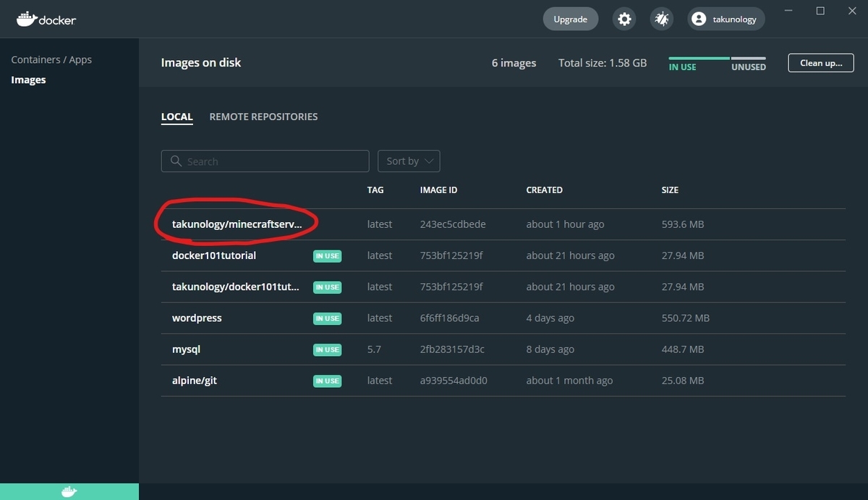The image size is (868, 500).
Task: Select the takunology/minecraftserv... image row
Action: tap(503, 224)
